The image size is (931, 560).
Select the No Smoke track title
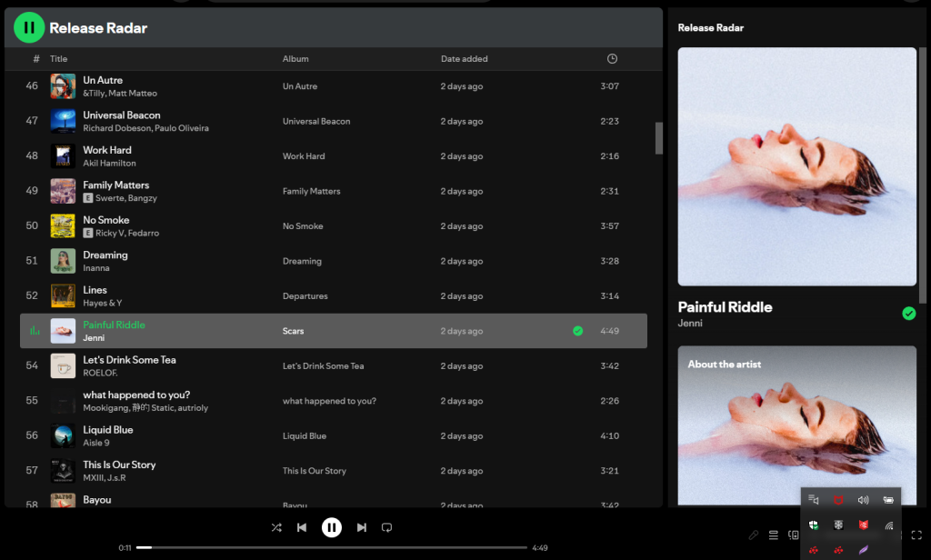pyautogui.click(x=106, y=220)
